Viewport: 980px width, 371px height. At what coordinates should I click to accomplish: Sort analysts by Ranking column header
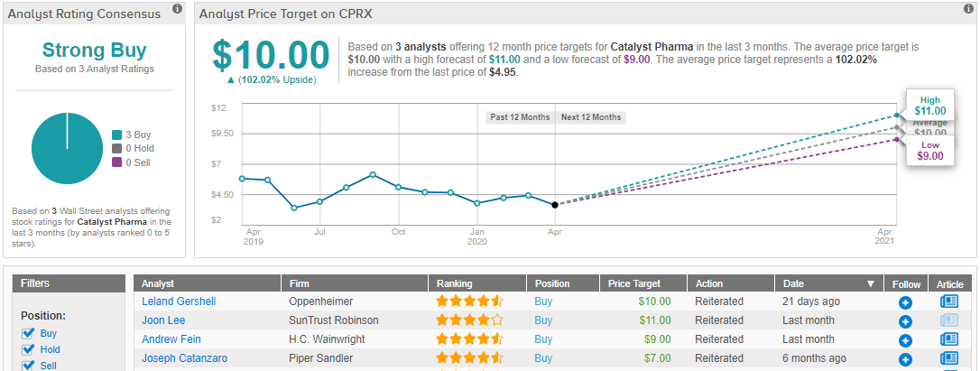tap(454, 283)
